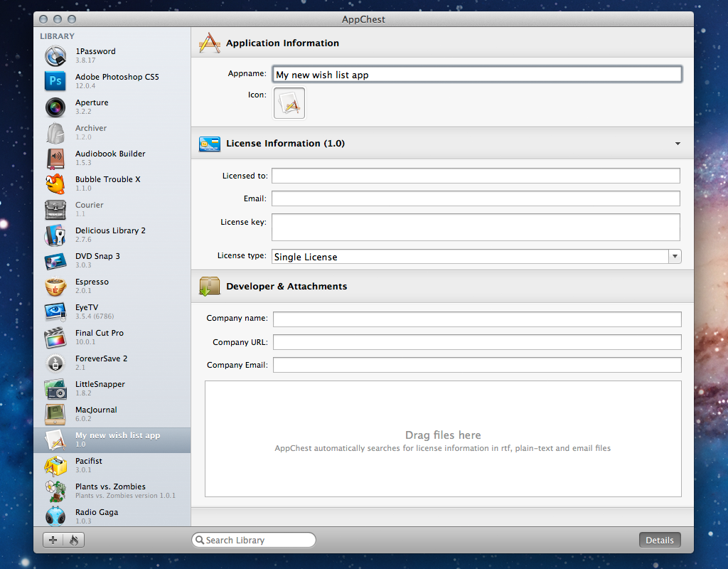Click the Final Cut Pro name
Screen dimensions: 728x569
100,333
